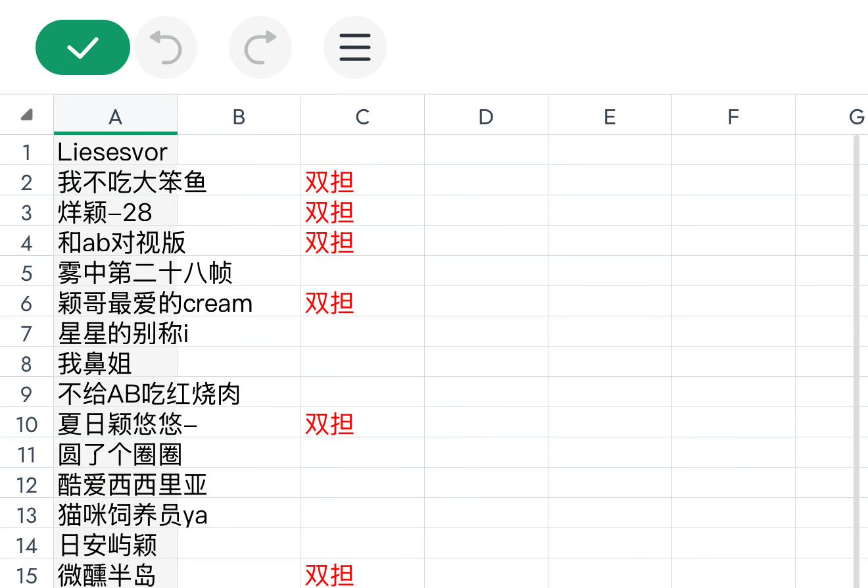Select all cells with the corner triangle
Screen dimensions: 868x588
(27, 115)
